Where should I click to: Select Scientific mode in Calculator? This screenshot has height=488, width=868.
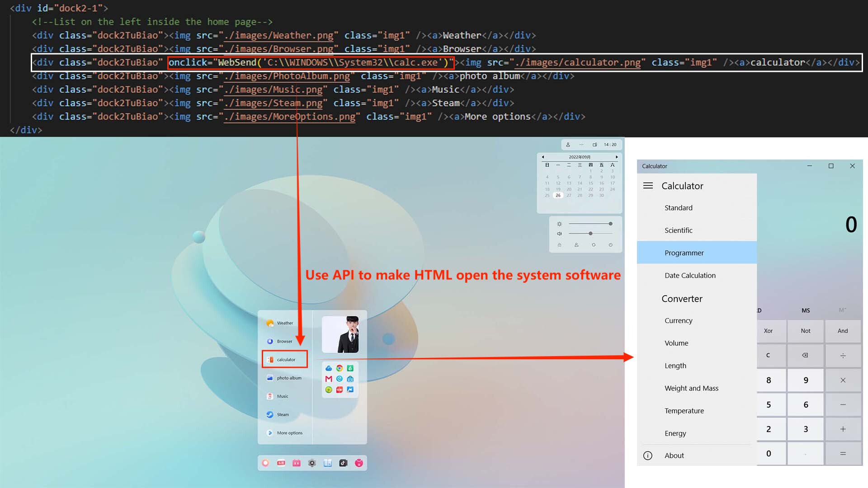coord(678,230)
